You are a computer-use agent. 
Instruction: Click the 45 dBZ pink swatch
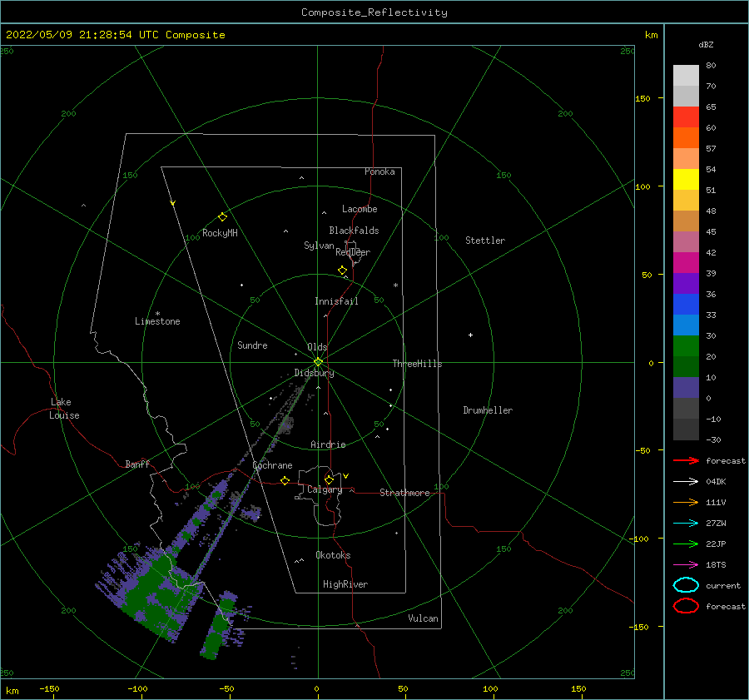686,241
